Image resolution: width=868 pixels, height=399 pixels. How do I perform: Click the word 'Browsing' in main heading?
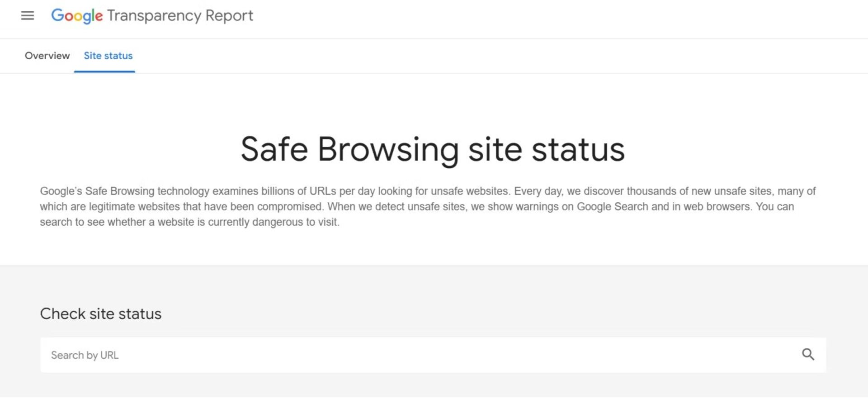[388, 149]
